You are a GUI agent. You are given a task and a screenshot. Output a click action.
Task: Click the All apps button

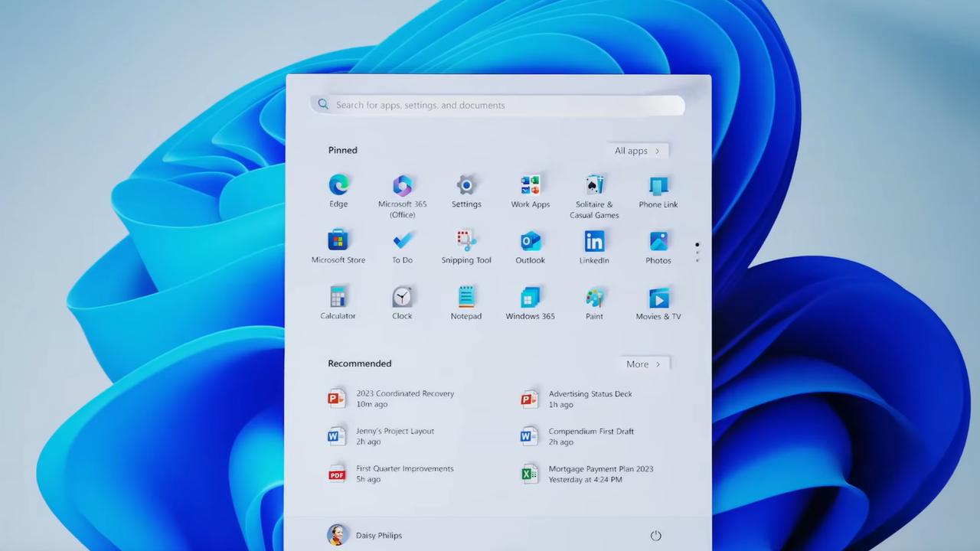pos(637,151)
